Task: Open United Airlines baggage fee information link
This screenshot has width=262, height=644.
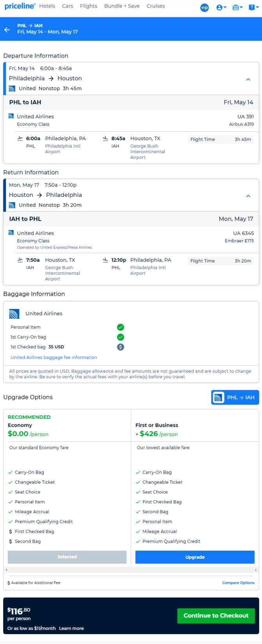Action: click(54, 357)
